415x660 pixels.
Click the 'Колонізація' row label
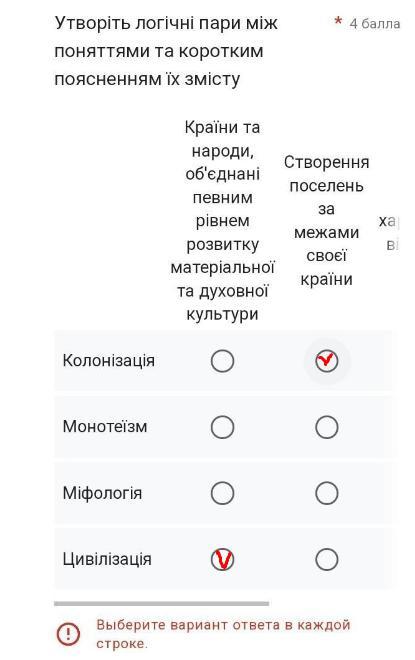(x=109, y=361)
